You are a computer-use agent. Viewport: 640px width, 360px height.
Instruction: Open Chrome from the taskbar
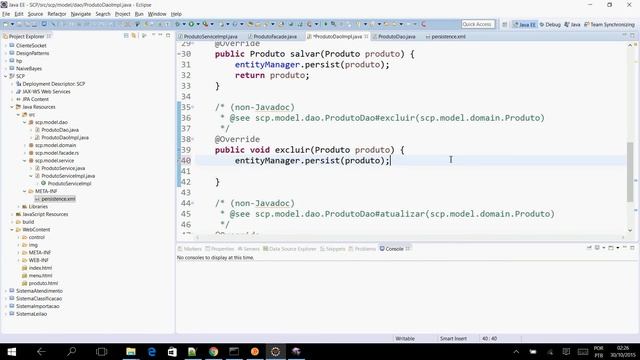click(213, 351)
